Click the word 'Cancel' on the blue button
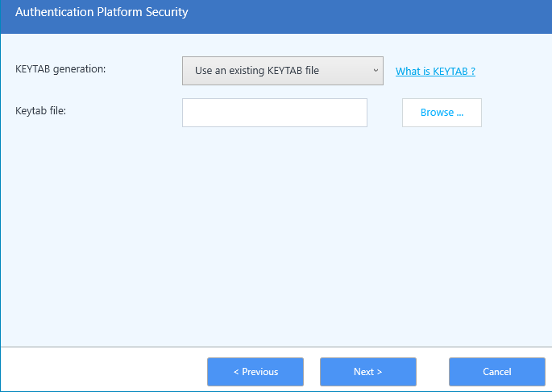The width and height of the screenshot is (552, 392). point(496,372)
